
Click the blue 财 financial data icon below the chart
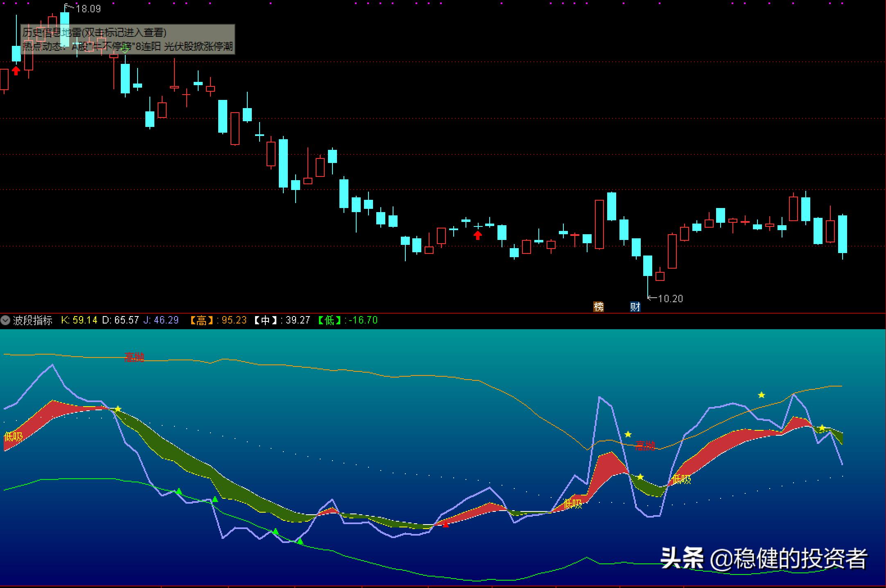click(x=635, y=307)
